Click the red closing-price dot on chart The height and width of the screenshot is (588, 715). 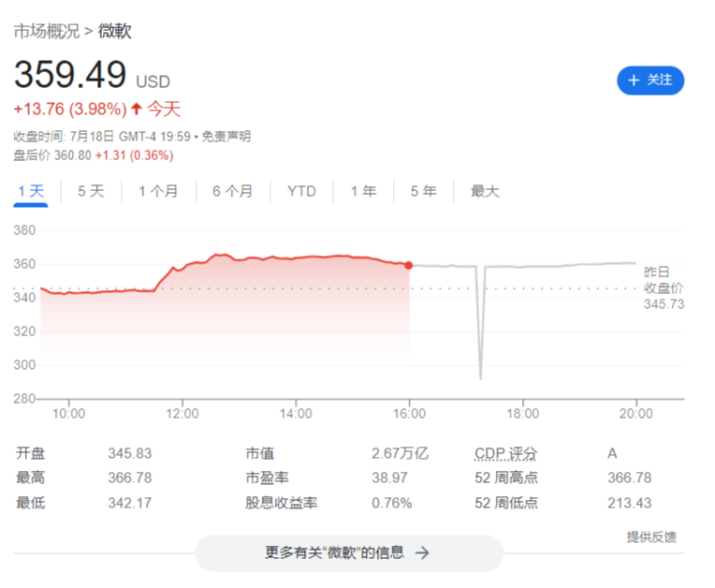pyautogui.click(x=409, y=265)
